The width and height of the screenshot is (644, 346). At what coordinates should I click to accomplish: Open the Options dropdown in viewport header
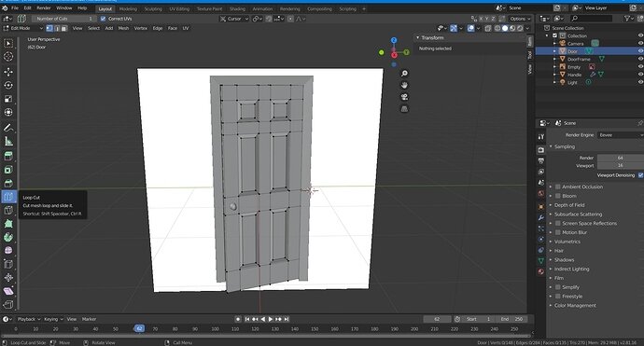(x=520, y=19)
